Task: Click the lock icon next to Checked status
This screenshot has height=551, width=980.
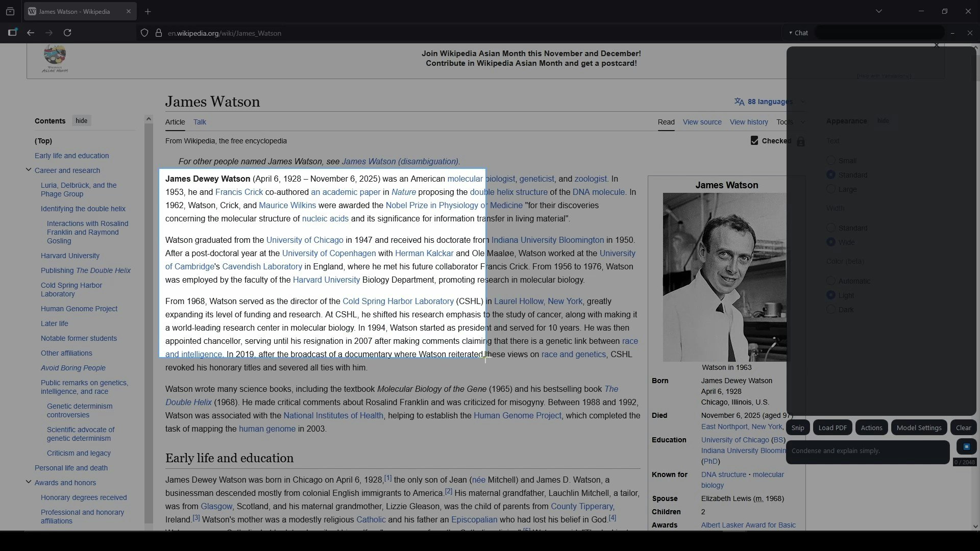Action: (x=800, y=141)
